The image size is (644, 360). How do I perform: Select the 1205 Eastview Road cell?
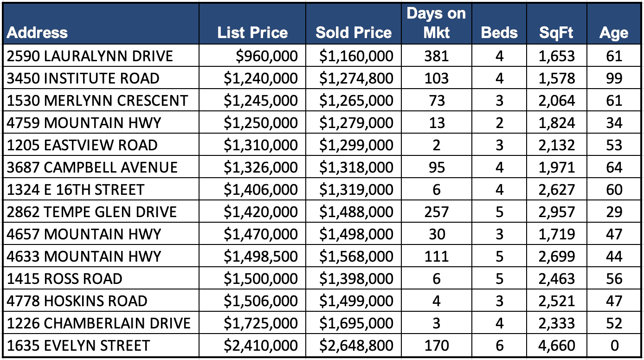[x=82, y=145]
